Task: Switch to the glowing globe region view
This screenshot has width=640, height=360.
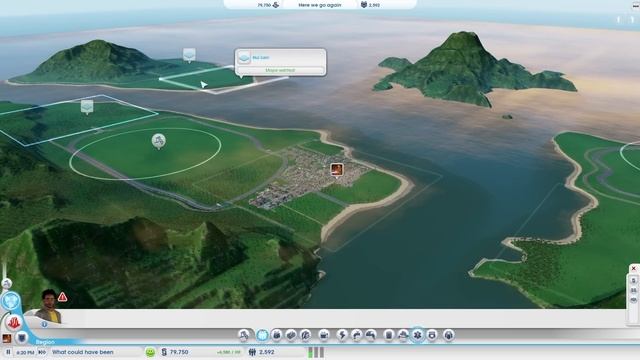Action: pos(11,301)
